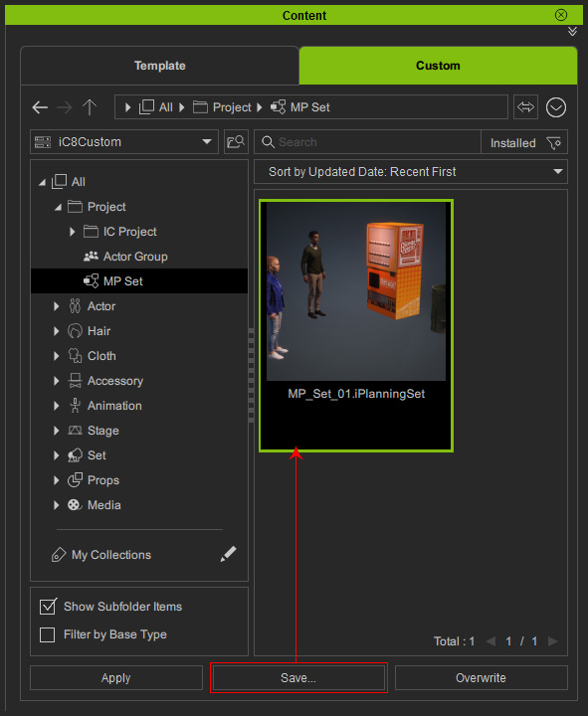Expand the Animation tree category
The height and width of the screenshot is (716, 588).
pyautogui.click(x=57, y=406)
